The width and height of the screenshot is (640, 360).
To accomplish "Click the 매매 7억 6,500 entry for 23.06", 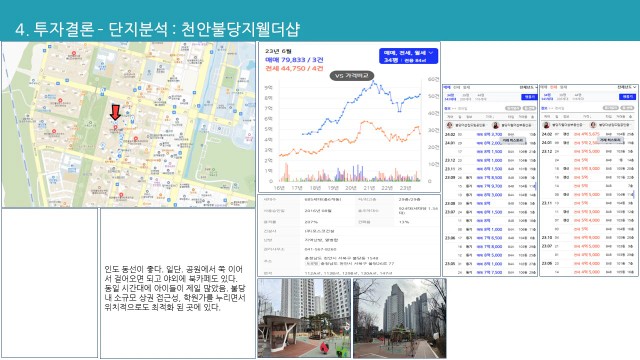I will 489,238.
